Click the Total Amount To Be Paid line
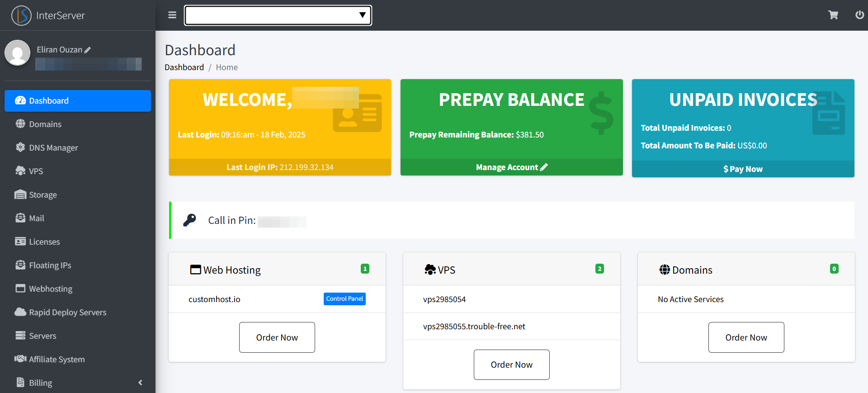The height and width of the screenshot is (393, 868). [x=704, y=146]
